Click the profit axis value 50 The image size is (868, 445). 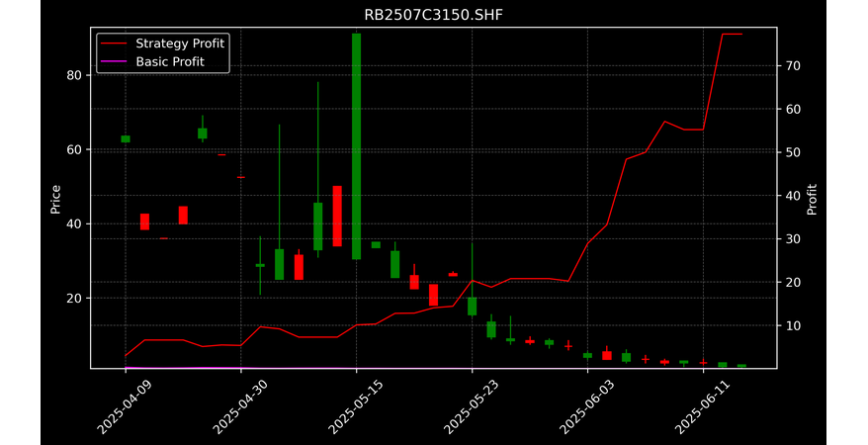[792, 152]
